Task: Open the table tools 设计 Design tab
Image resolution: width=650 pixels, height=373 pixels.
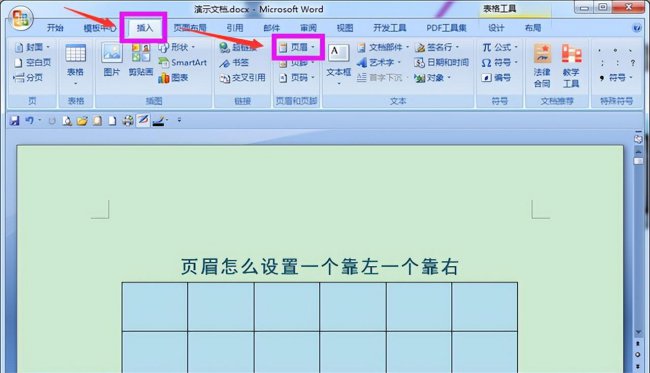Action: (x=496, y=28)
